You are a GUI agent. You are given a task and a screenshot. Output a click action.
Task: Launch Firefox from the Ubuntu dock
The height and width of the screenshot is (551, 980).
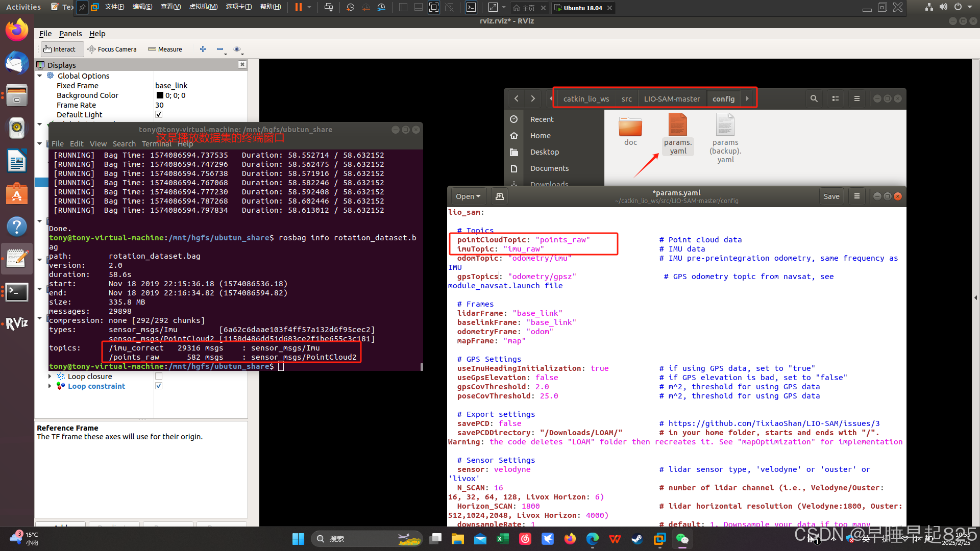17,30
